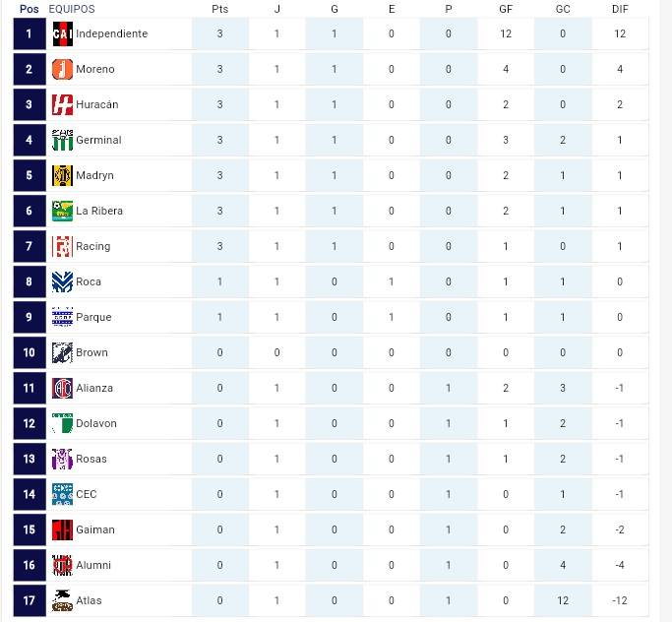Click the Germinal green striped crest

tap(62, 140)
